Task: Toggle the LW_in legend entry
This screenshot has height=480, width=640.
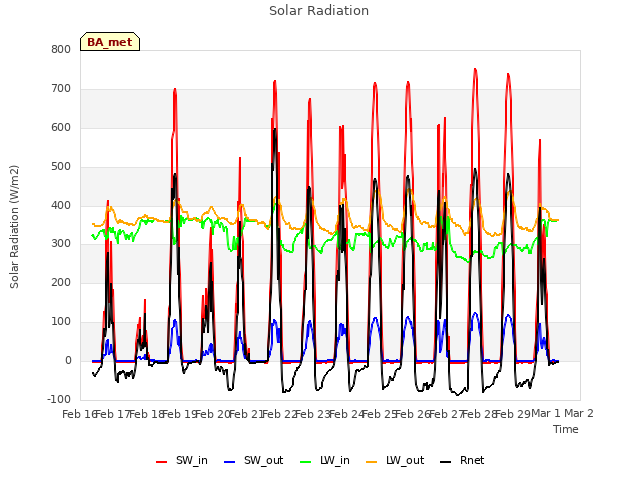Action: (325, 461)
